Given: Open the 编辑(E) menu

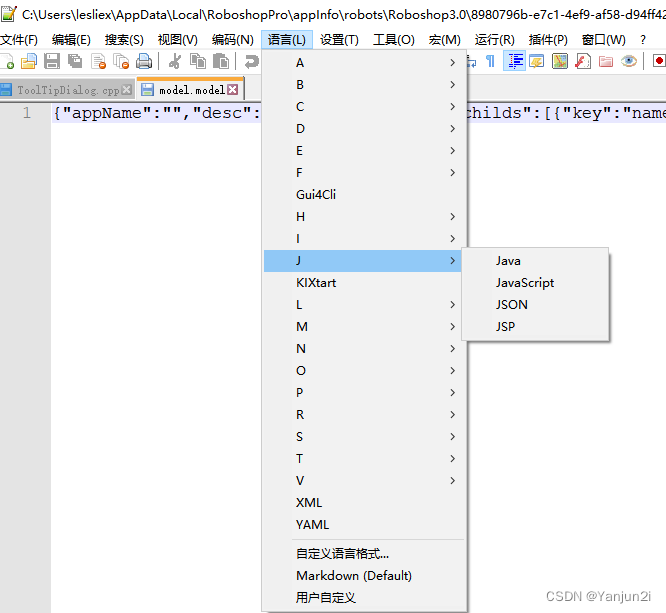Looking at the screenshot, I should (71, 40).
